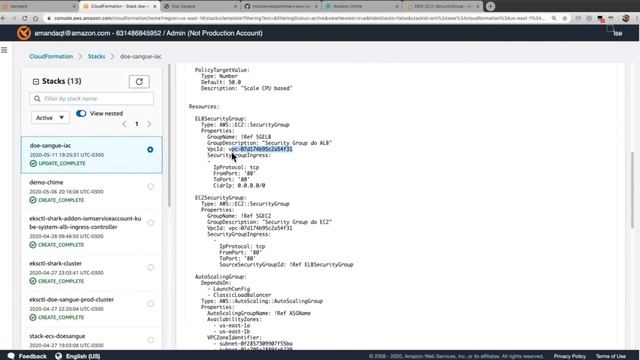640x360 pixels.
Task: Switch to the Amazon Chime browser tab
Action: (362, 7)
